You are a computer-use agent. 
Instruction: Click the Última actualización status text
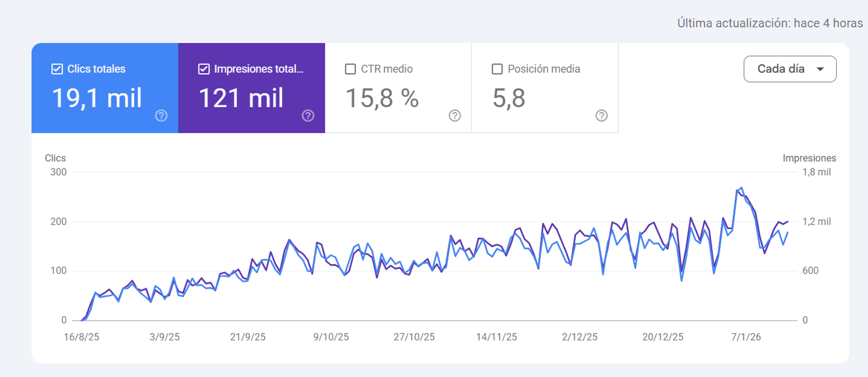(x=770, y=23)
